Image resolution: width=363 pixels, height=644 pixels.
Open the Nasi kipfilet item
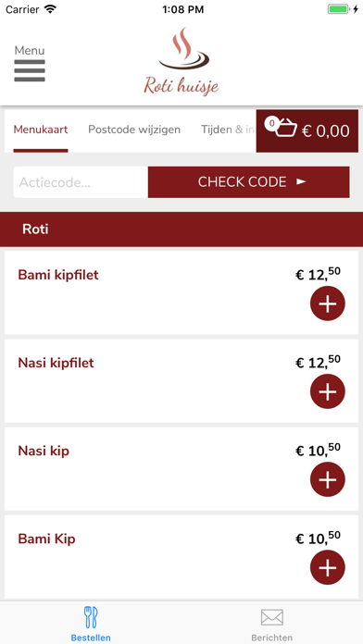[x=181, y=380]
